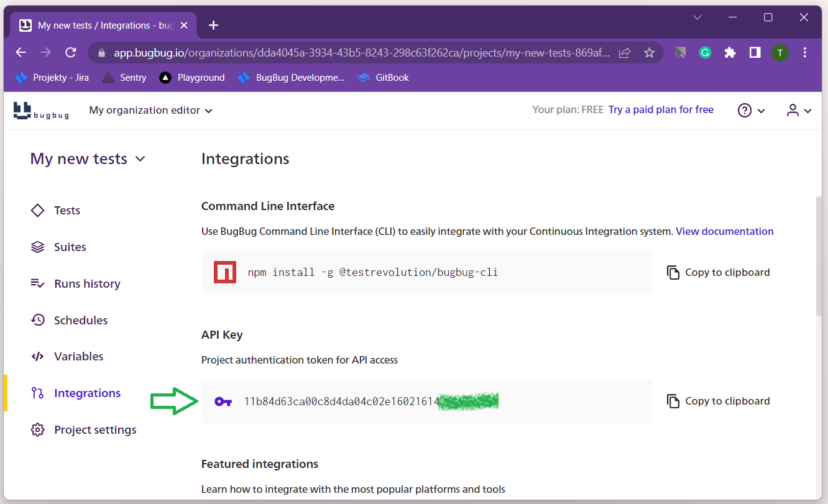This screenshot has width=828, height=504.
Task: Open a new browser tab
Action: (x=214, y=25)
